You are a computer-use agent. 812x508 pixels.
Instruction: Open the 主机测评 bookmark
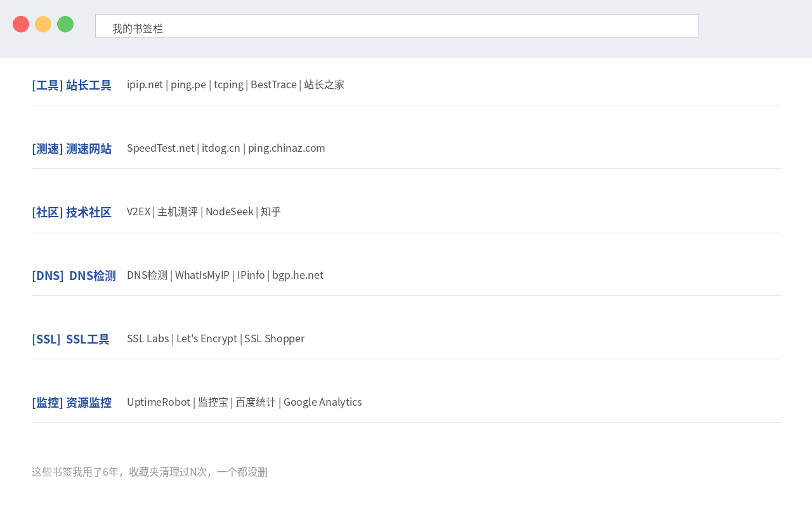pyautogui.click(x=178, y=211)
